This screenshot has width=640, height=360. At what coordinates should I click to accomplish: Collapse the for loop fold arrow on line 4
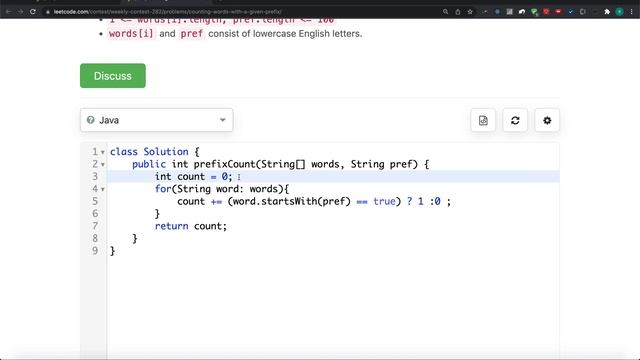pos(103,189)
